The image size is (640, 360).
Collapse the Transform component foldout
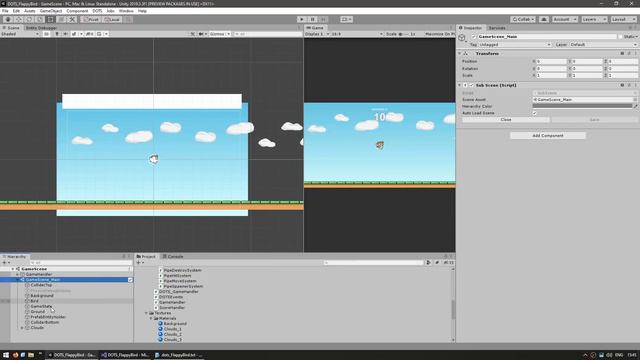click(x=460, y=53)
